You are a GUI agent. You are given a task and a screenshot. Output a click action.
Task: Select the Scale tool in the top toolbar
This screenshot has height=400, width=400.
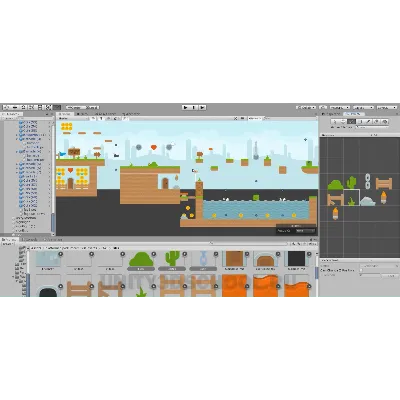(x=32, y=107)
